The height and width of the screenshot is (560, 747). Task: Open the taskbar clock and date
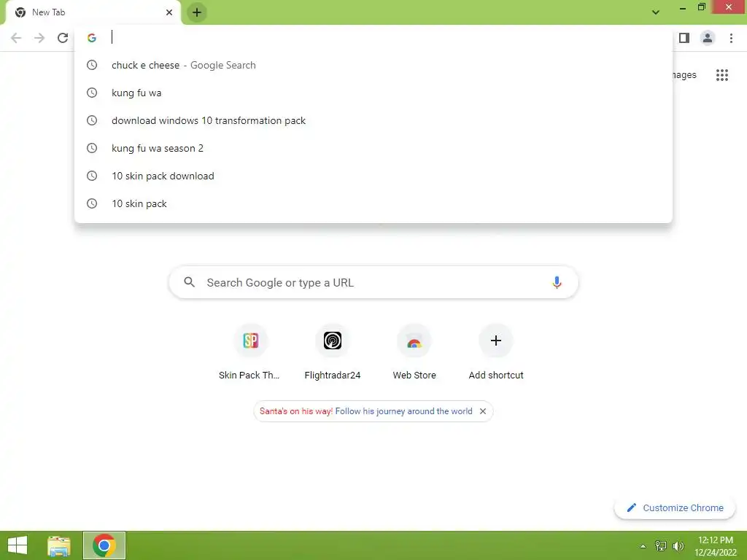716,546
